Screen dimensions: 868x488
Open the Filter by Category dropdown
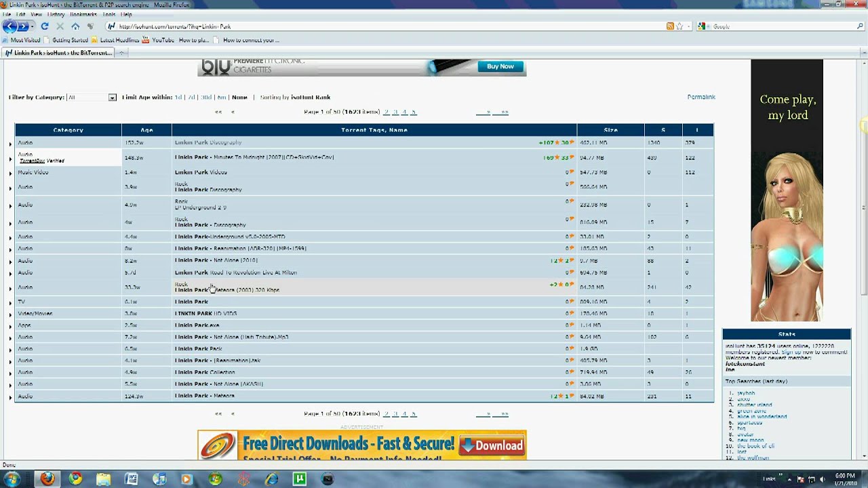click(92, 98)
